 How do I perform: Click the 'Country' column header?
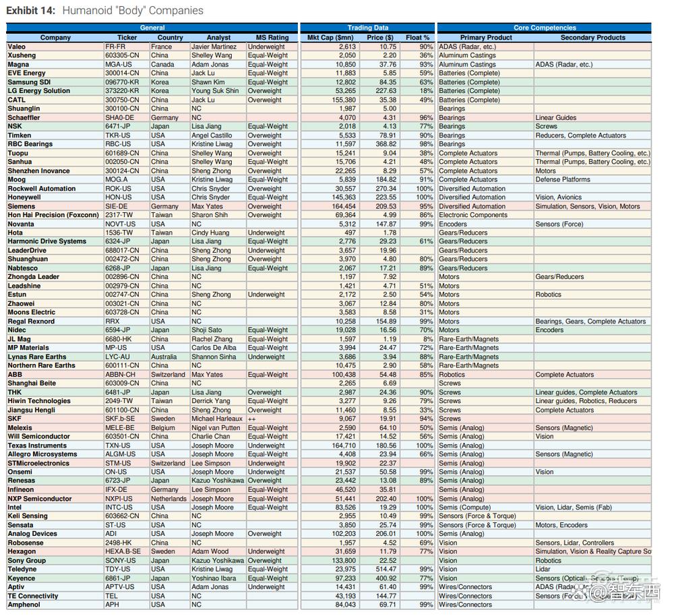(x=170, y=37)
